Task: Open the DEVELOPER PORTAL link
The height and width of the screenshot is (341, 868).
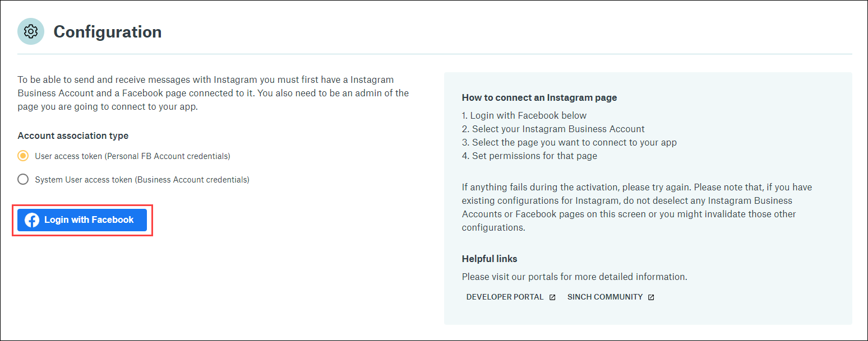Action: 505,297
